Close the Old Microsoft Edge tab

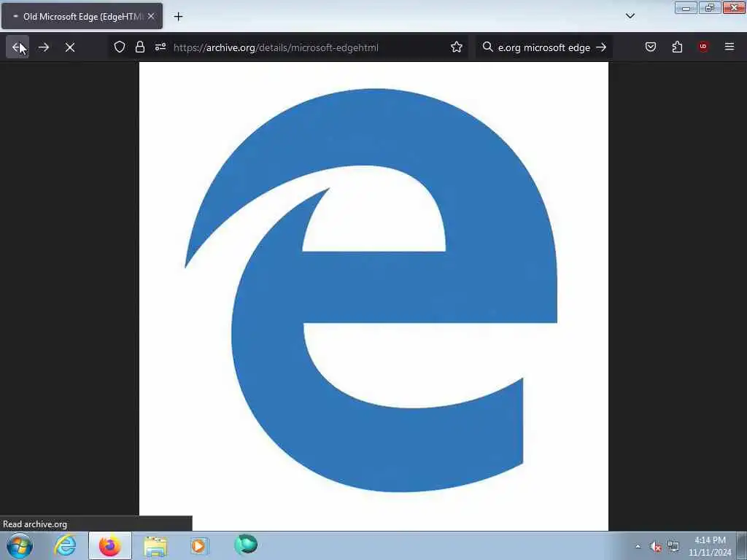click(x=151, y=16)
